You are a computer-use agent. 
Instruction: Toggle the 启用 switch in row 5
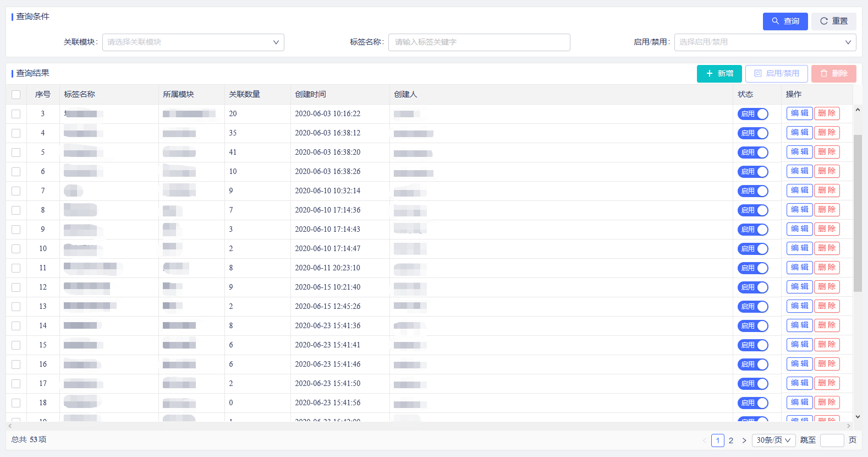pos(752,153)
